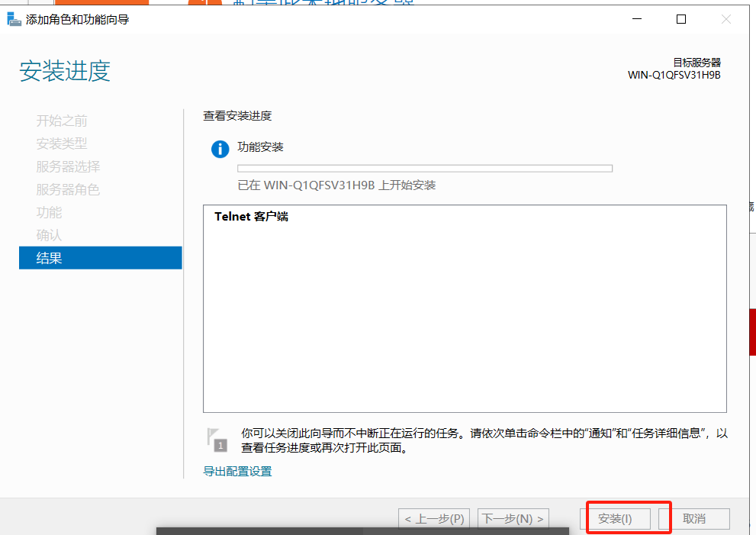756x535 pixels.
Task: Maximize the wizard window
Action: pos(681,19)
